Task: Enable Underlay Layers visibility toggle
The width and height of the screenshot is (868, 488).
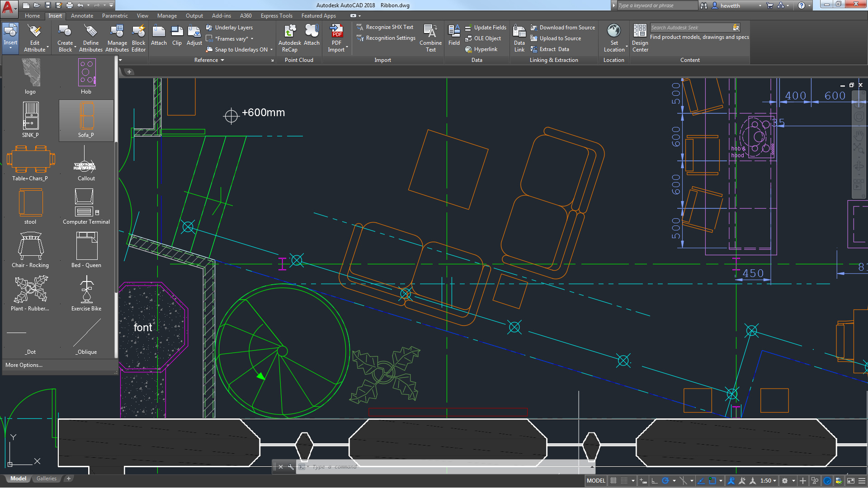Action: click(233, 28)
